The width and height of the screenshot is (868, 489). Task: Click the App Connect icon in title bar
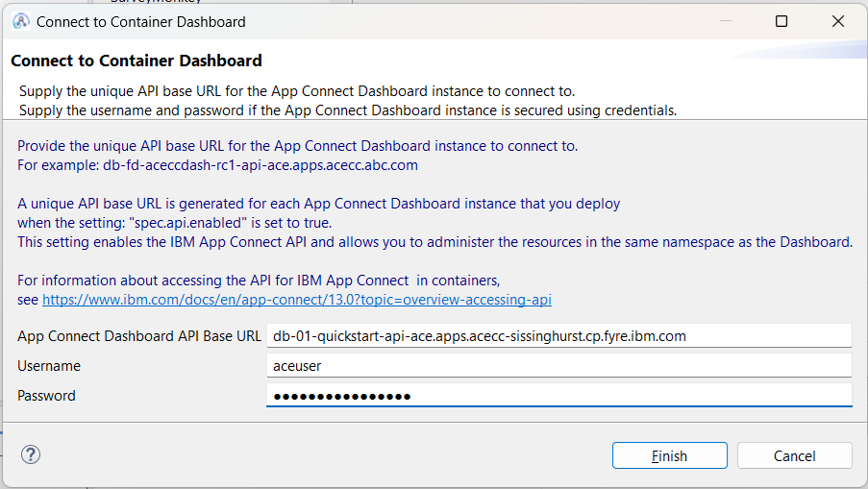click(x=21, y=21)
